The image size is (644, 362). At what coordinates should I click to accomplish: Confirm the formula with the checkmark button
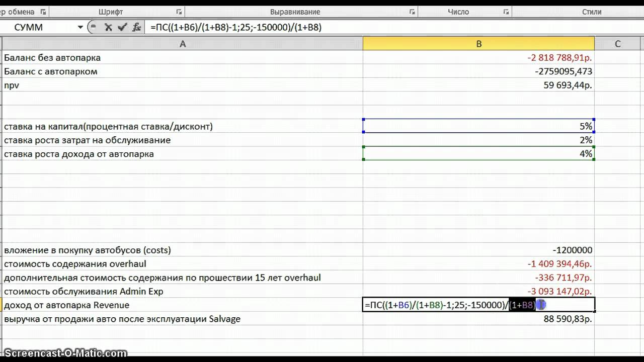[x=122, y=28]
